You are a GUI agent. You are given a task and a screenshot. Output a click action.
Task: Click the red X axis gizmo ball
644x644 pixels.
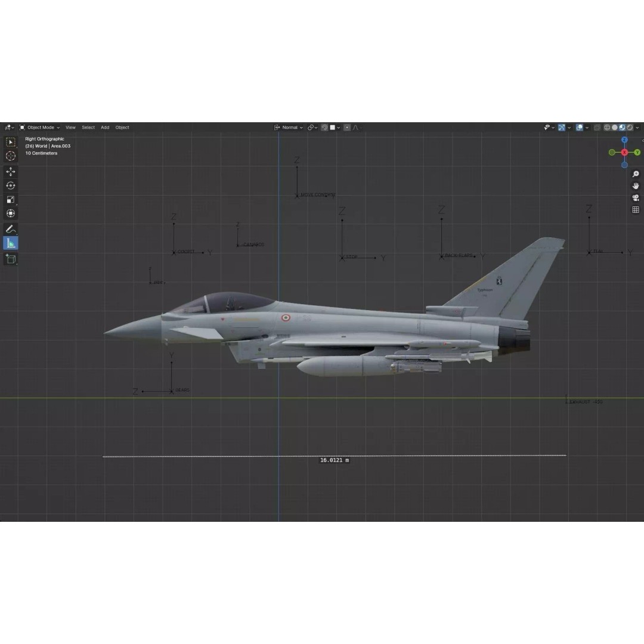pos(624,153)
